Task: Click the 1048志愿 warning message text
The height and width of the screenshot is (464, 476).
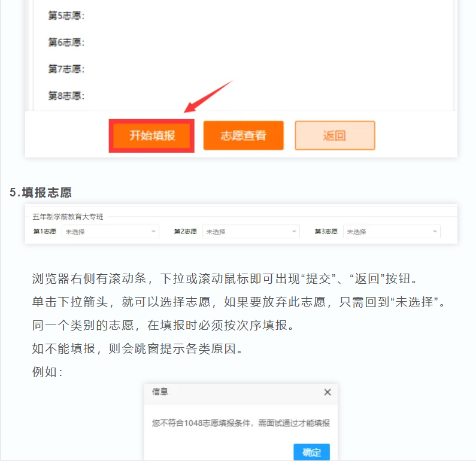Action: (x=241, y=423)
